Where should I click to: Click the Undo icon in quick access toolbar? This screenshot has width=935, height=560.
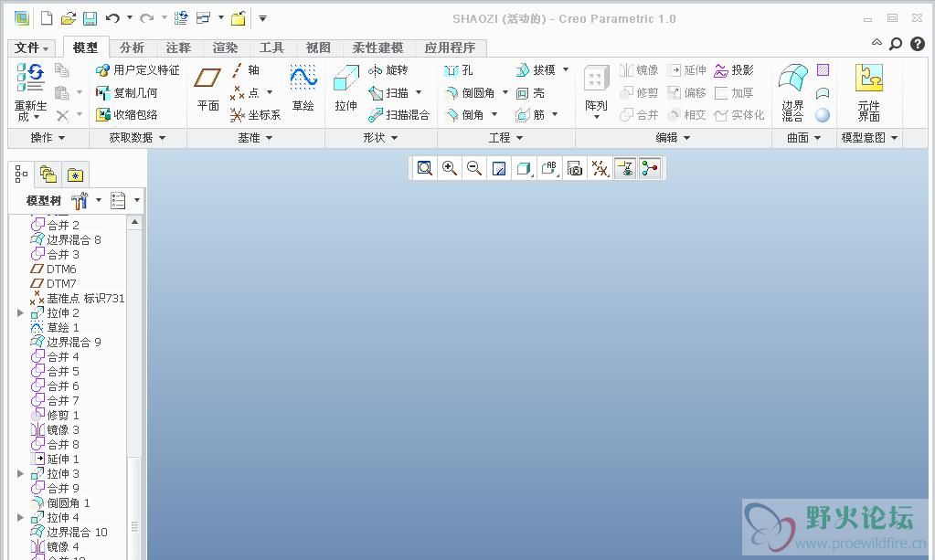point(112,18)
